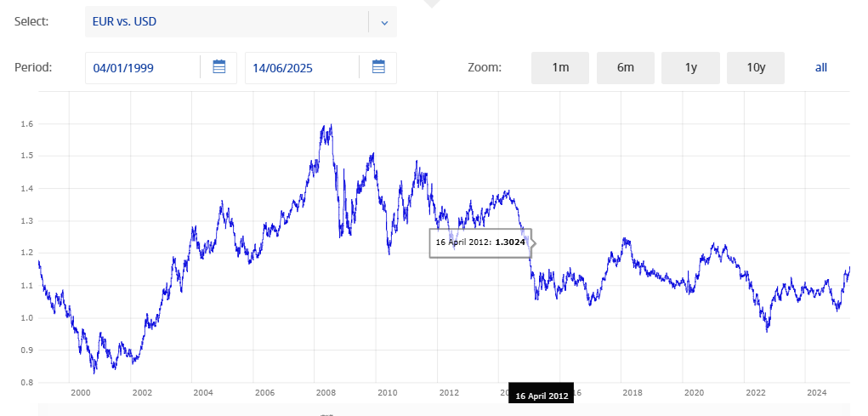The image size is (868, 416).
Task: Click the 2004 label on the time axis
Action: pos(203,393)
